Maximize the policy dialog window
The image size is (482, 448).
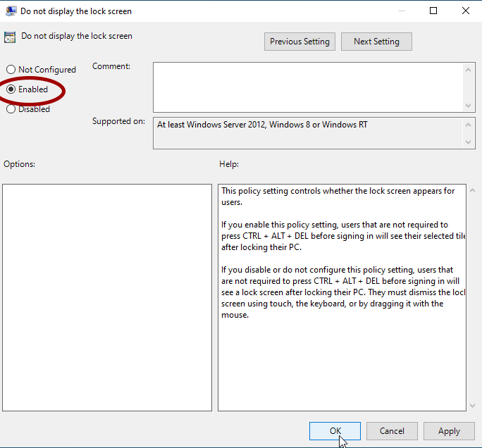point(433,11)
